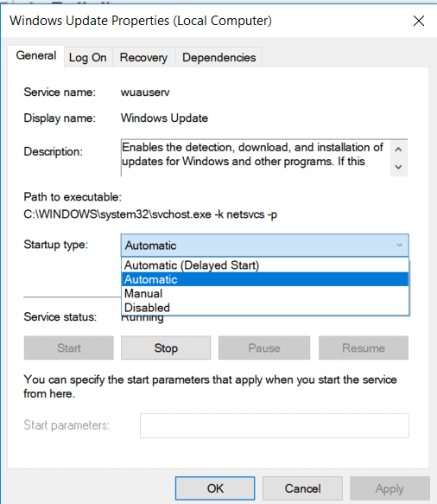Viewport: 437px width, 504px height.
Task: Choose Automatic from the startup list
Action: [265, 279]
